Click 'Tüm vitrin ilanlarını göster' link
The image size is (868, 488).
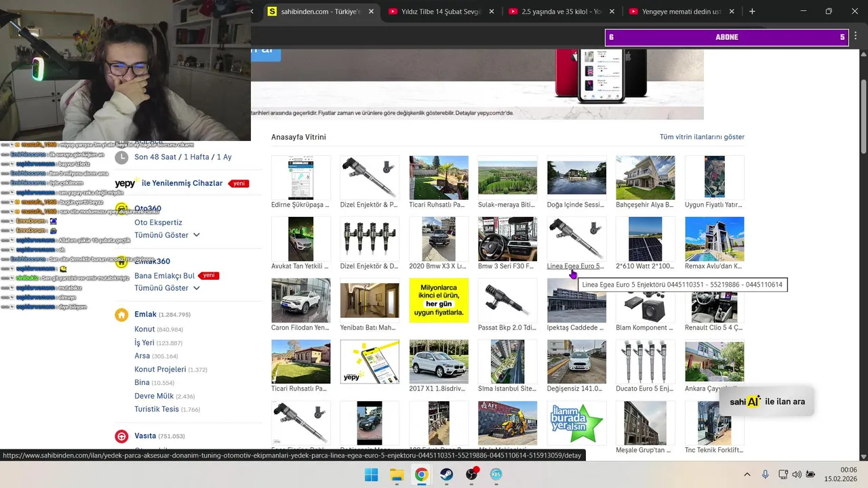point(702,137)
